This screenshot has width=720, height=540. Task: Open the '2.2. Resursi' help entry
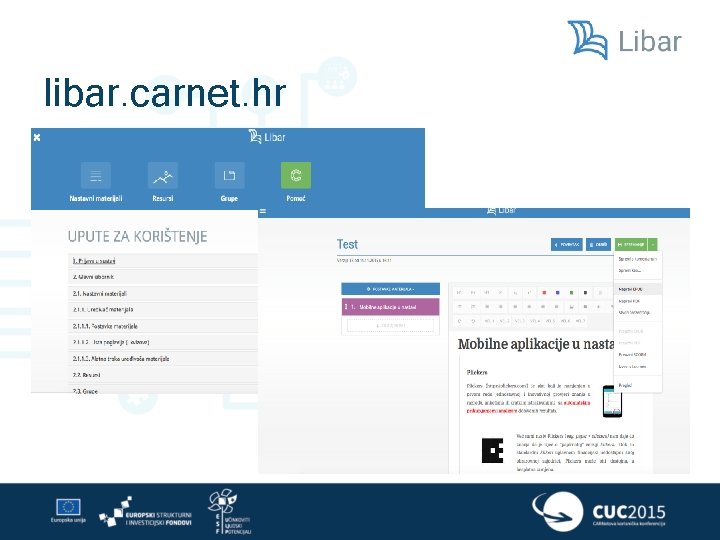click(163, 375)
